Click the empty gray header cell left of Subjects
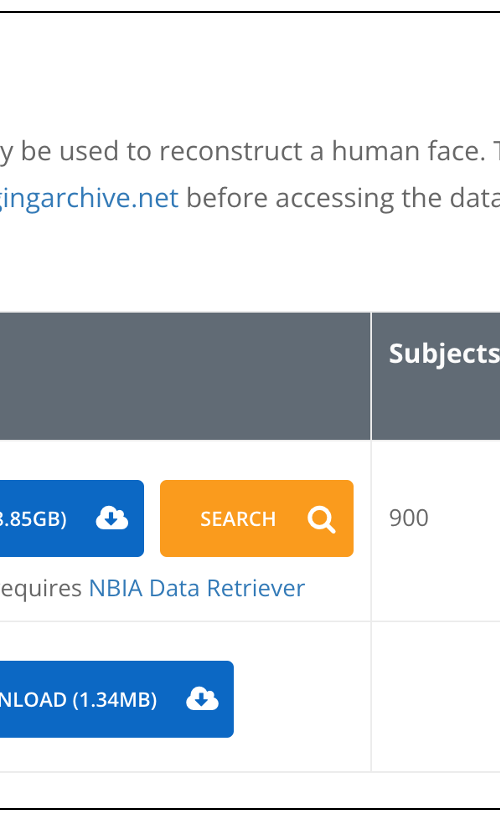 (185, 376)
